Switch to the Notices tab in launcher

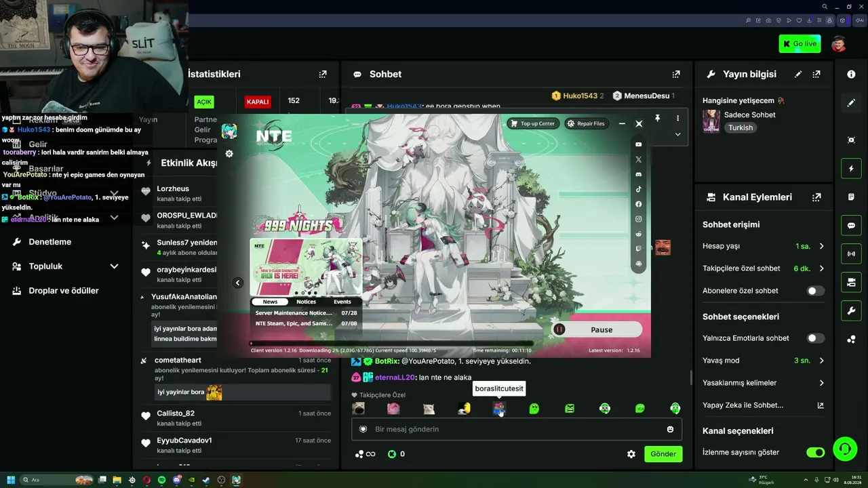tap(307, 302)
